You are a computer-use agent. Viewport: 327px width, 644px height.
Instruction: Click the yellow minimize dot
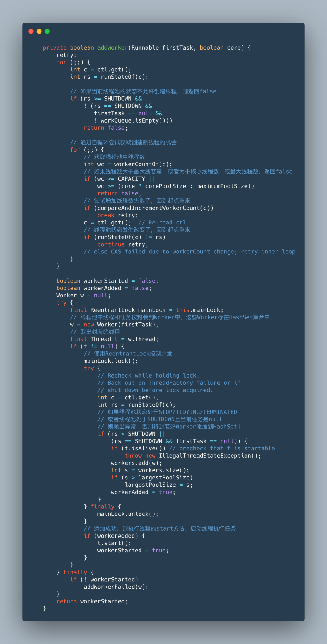pyautogui.click(x=39, y=31)
